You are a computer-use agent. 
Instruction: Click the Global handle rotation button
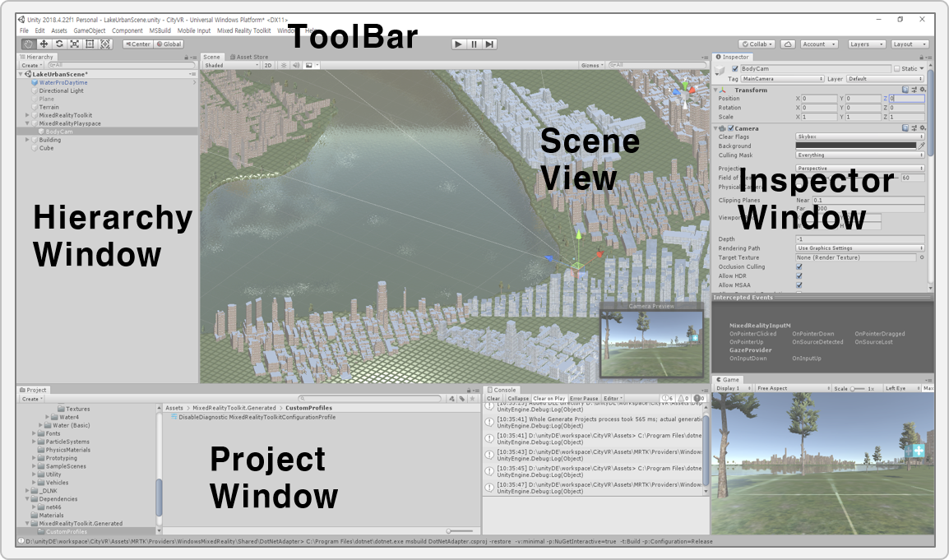[x=169, y=44]
